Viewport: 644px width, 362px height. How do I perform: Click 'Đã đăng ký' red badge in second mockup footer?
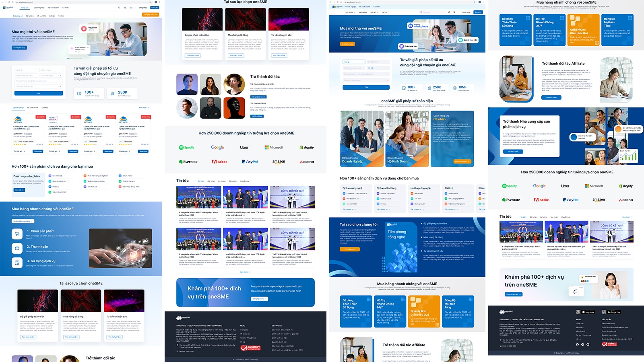click(250, 348)
